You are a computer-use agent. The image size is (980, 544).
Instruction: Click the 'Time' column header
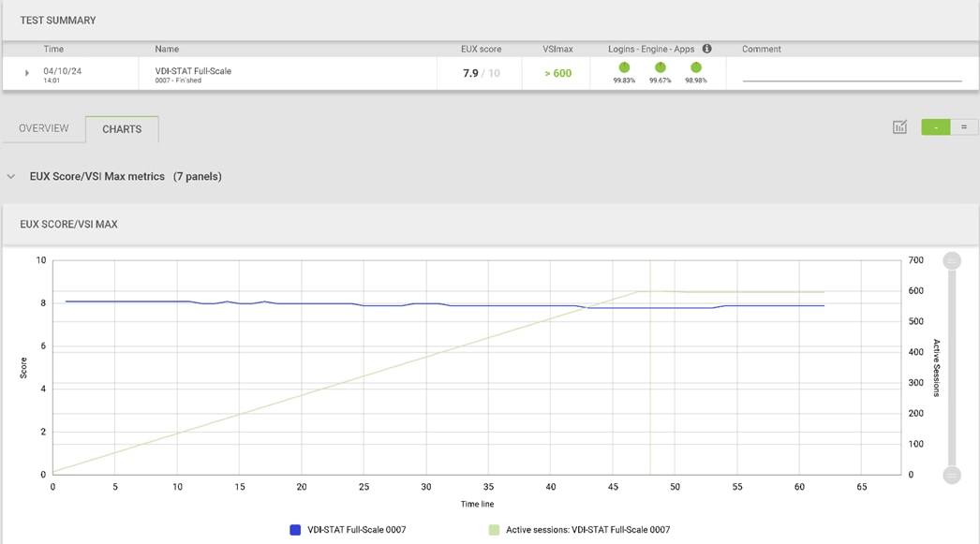point(53,49)
